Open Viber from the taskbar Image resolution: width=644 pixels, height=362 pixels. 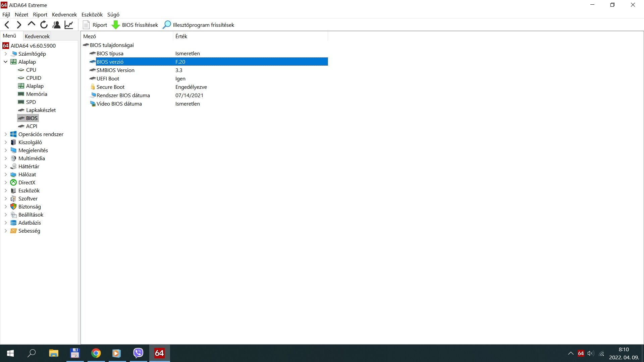(x=138, y=353)
